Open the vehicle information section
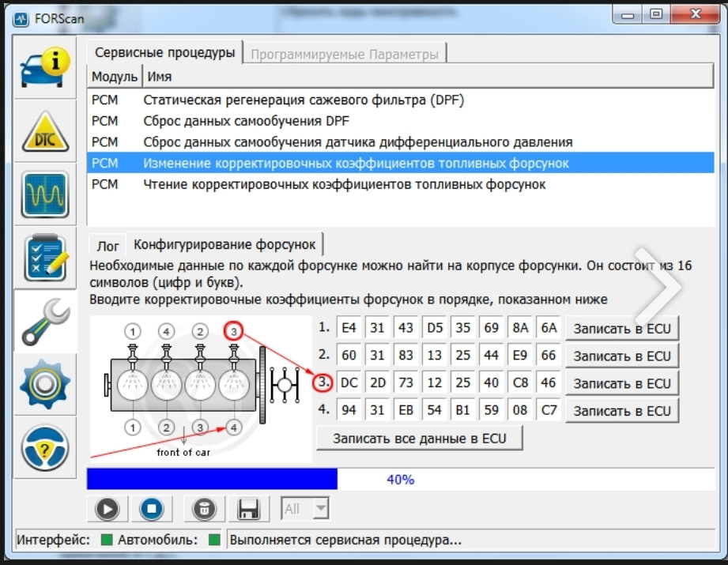The height and width of the screenshot is (565, 728). [45, 68]
